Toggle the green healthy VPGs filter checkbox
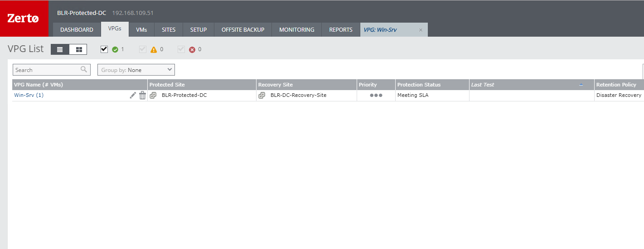This screenshot has height=249, width=644. click(104, 49)
